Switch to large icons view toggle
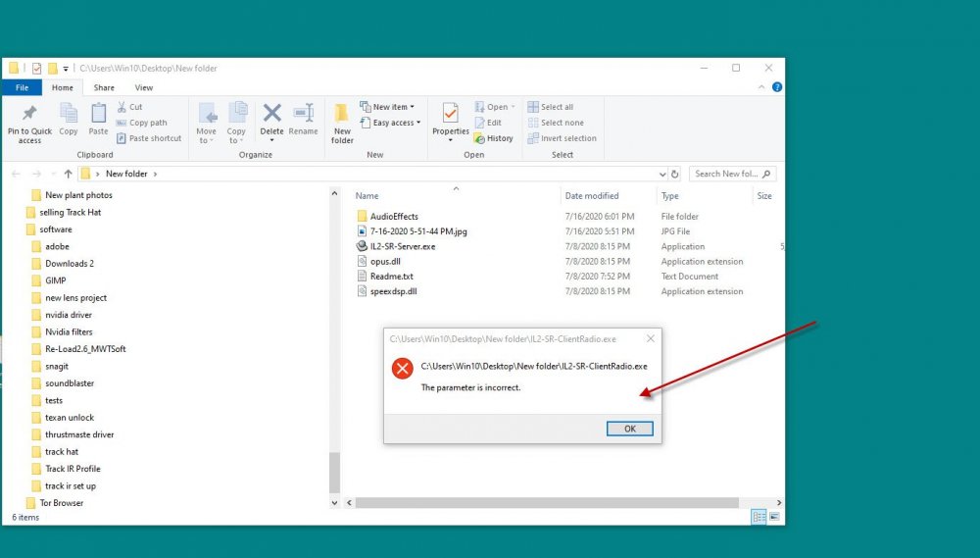980x558 pixels. pyautogui.click(x=774, y=516)
